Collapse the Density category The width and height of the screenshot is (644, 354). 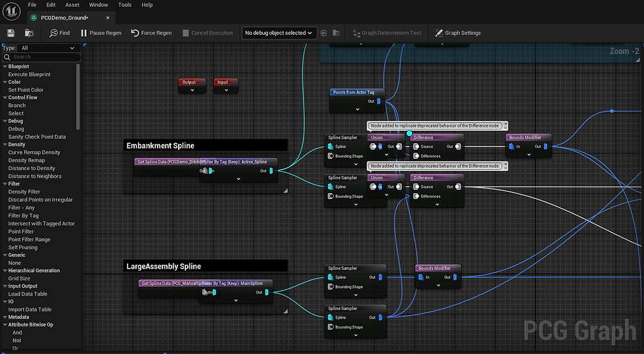(5, 144)
